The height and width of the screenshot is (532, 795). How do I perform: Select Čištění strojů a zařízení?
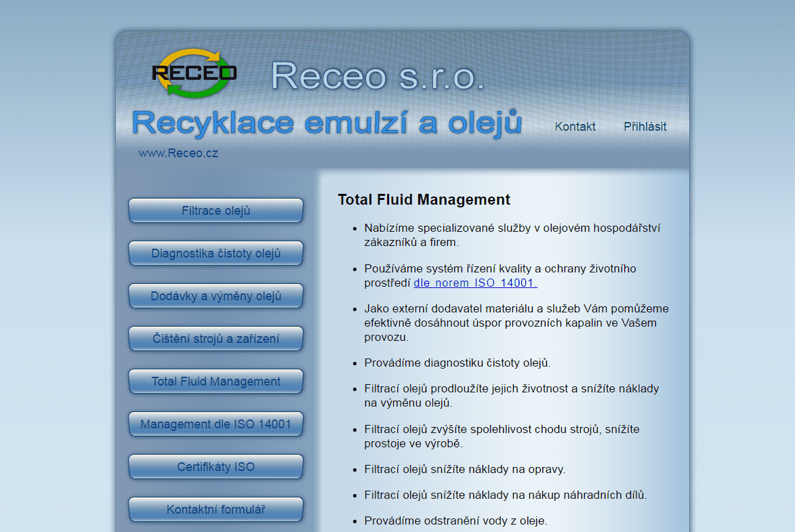pos(216,338)
